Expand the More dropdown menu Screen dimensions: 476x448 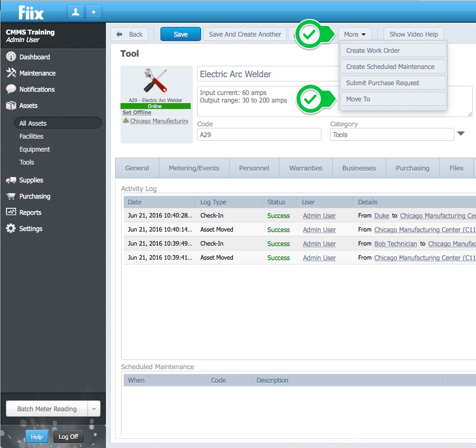click(x=354, y=34)
